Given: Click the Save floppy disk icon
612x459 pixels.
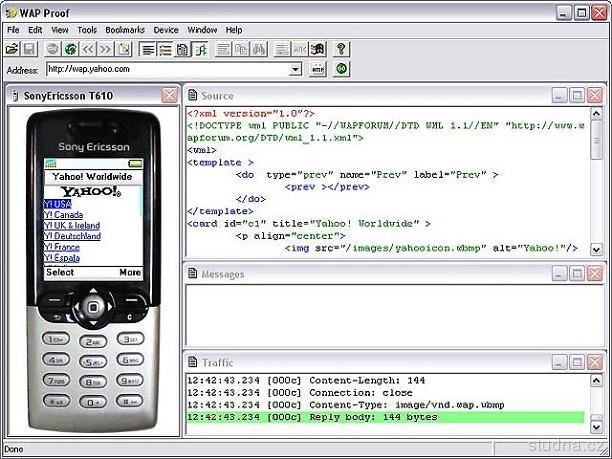Looking at the screenshot, I should 29,49.
